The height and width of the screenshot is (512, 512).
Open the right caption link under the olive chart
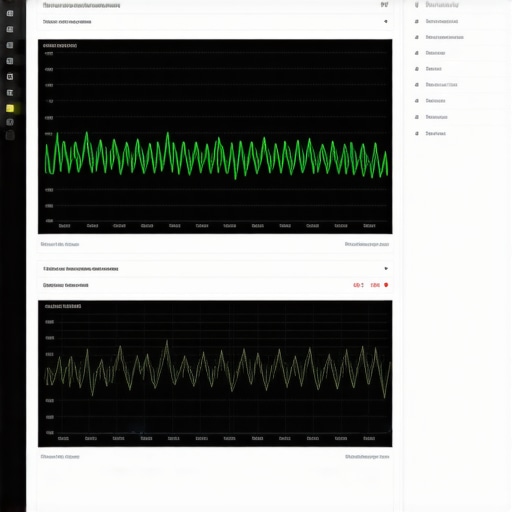[367, 457]
